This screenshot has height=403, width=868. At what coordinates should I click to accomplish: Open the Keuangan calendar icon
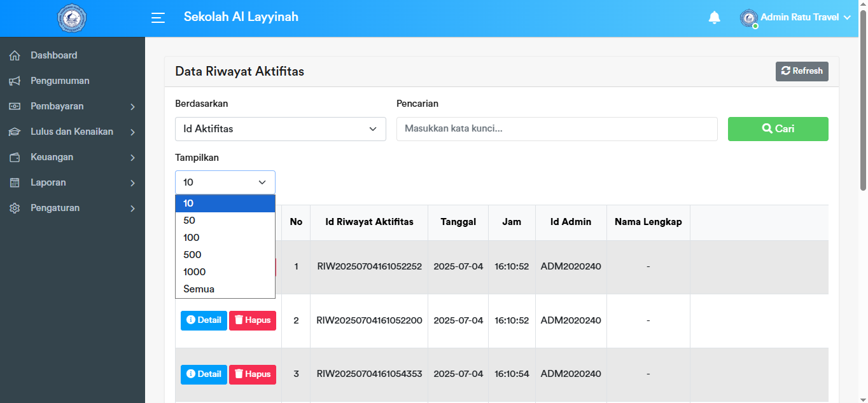pos(15,157)
